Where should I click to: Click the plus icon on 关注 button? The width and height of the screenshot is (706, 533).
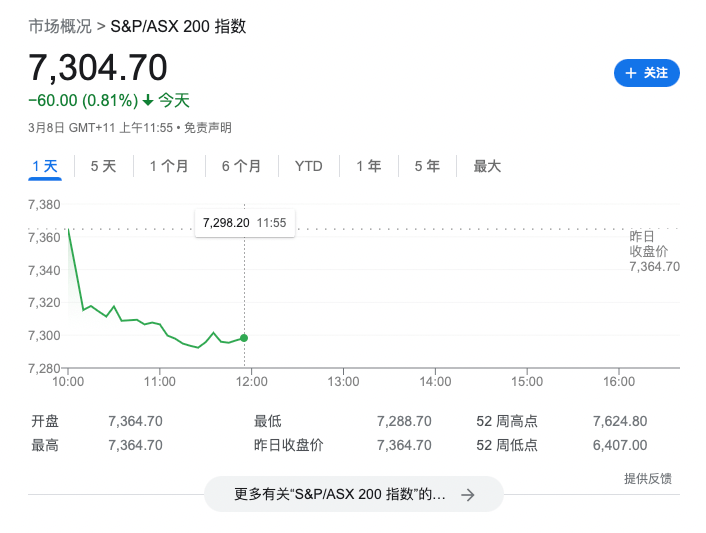(x=630, y=73)
